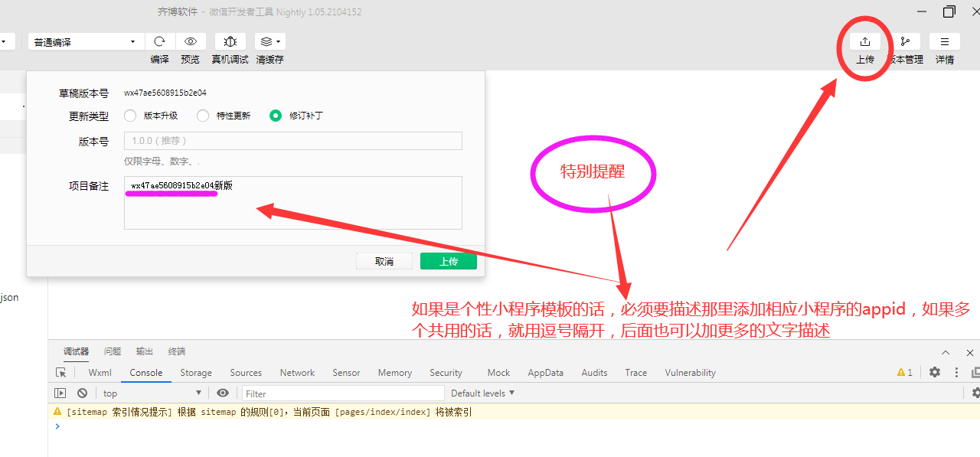Click the clear cache layers icon

(x=269, y=41)
